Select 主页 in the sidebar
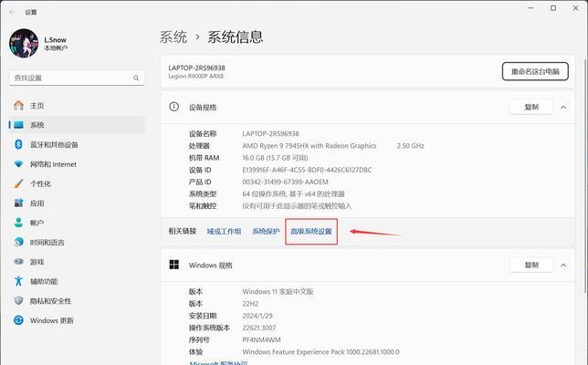The image size is (588, 365). (x=77, y=106)
